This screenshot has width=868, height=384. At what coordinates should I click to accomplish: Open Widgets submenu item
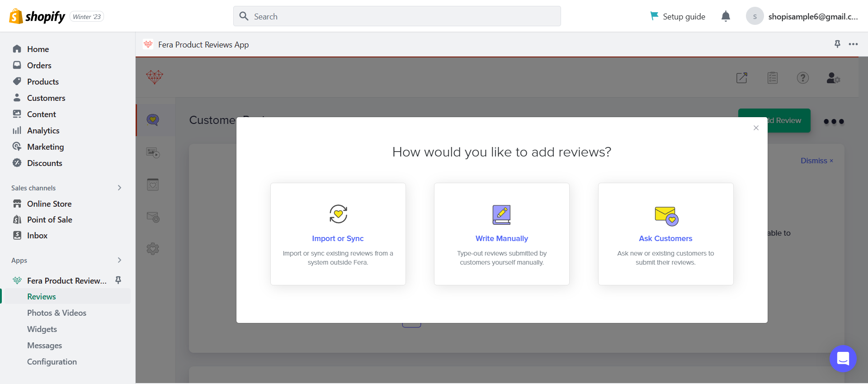pos(42,329)
